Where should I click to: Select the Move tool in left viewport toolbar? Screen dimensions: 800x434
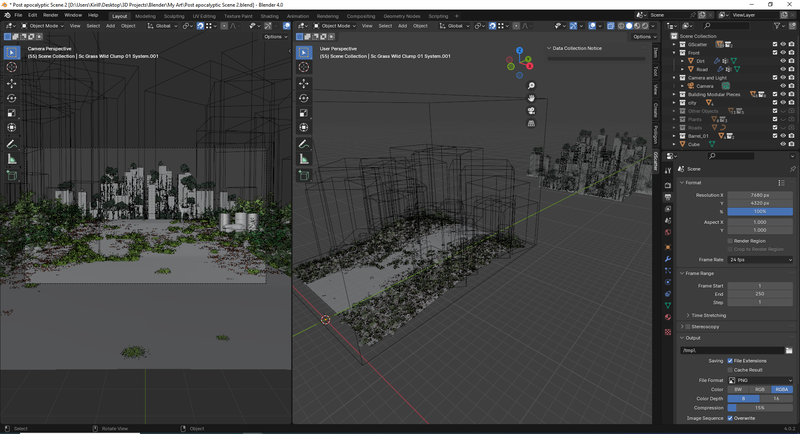(x=12, y=83)
